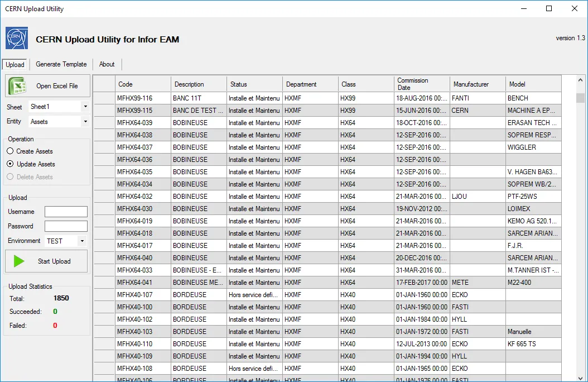Image resolution: width=588 pixels, height=382 pixels.
Task: Open the About tab
Action: click(107, 64)
